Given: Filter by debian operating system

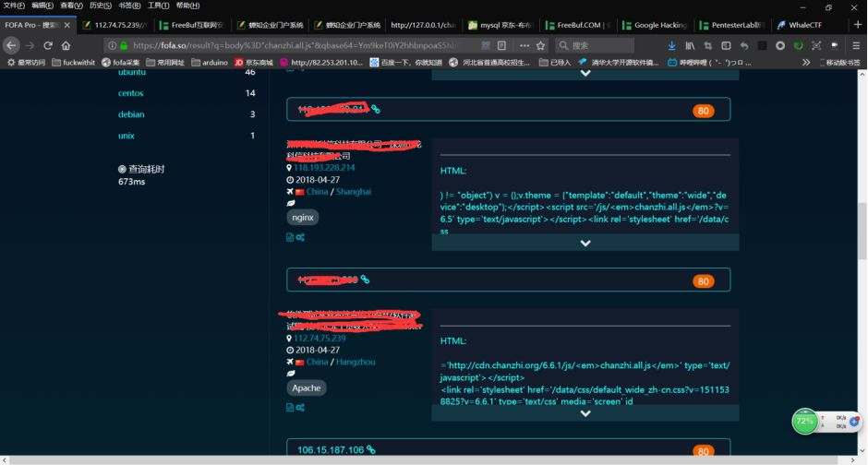Looking at the screenshot, I should coord(131,113).
